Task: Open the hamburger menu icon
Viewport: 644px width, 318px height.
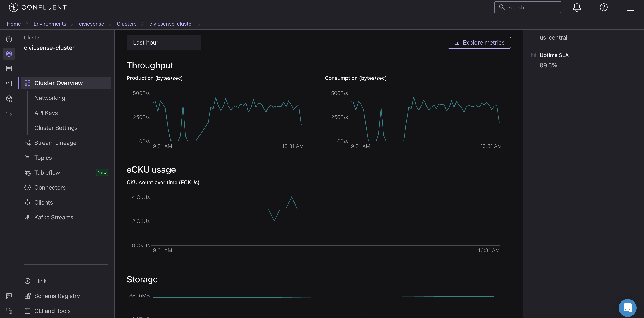Action: tap(630, 7)
